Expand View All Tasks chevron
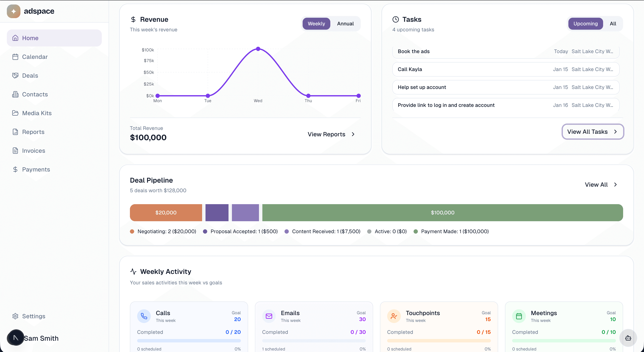 (x=615, y=131)
